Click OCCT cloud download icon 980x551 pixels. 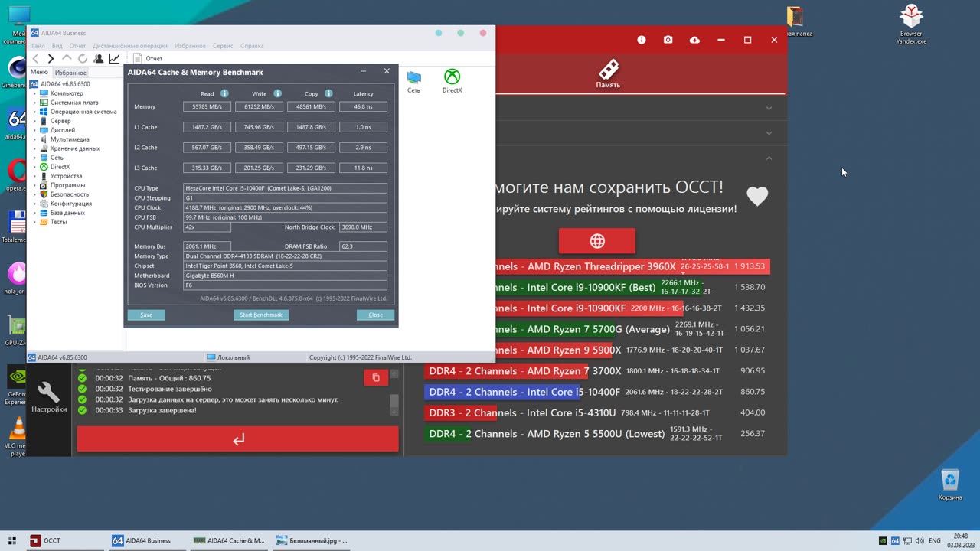(694, 40)
